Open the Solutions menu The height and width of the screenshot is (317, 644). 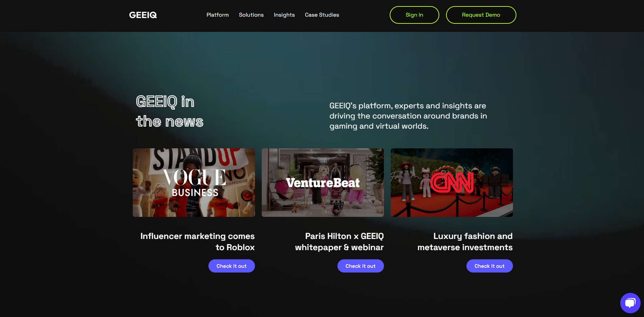251,15
